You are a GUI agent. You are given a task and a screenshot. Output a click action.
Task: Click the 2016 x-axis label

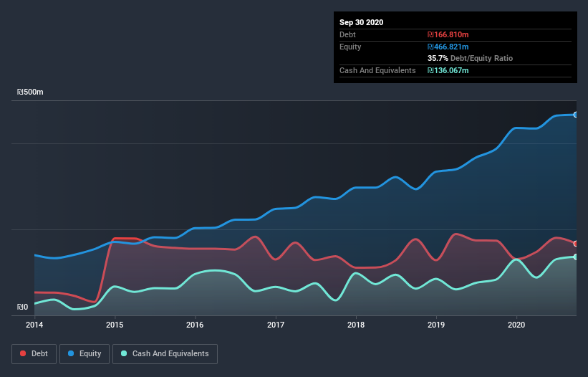point(195,325)
